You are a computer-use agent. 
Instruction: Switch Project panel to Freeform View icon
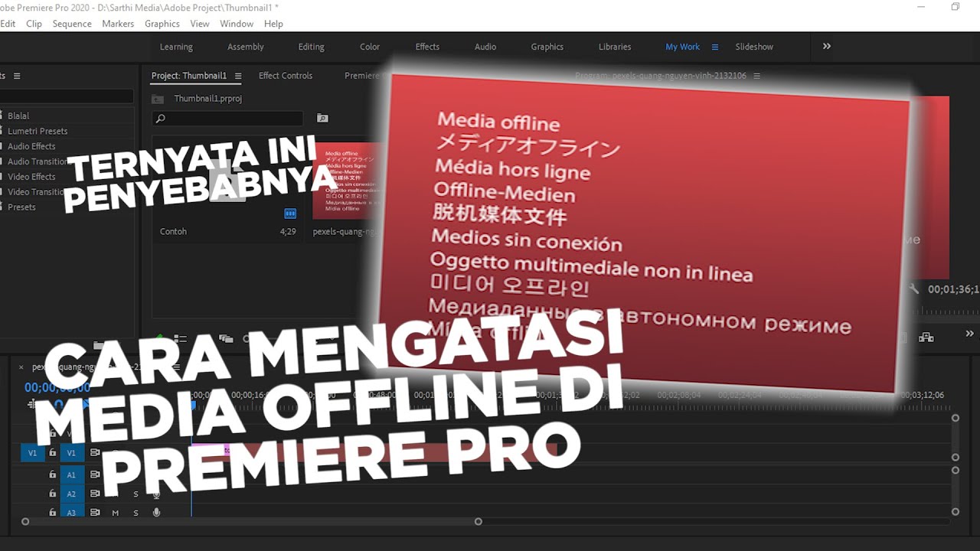[x=226, y=338]
